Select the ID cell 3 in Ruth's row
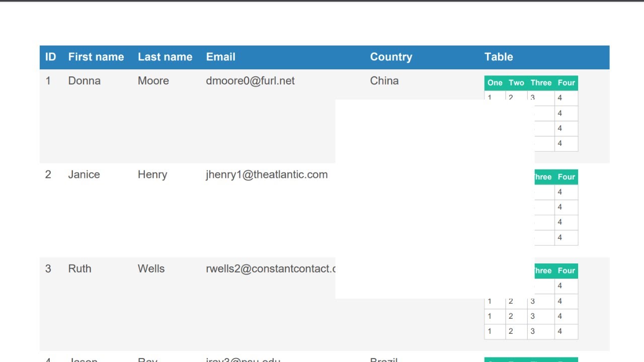The width and height of the screenshot is (644, 362). coord(48,268)
